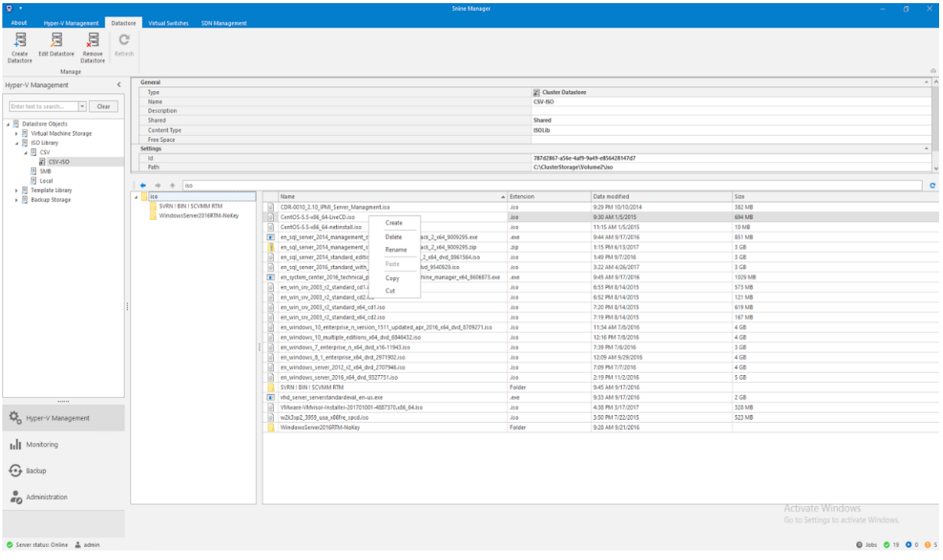Refresh file list using the blue reload icon
This screenshot has height=560, width=943.
tap(932, 185)
